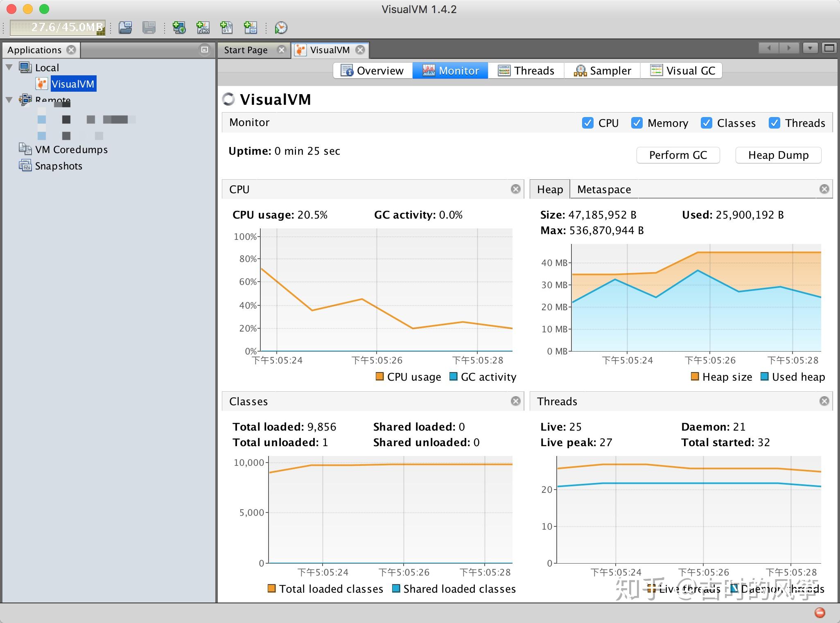Switch to the Heap tab
840x623 pixels.
pos(550,189)
